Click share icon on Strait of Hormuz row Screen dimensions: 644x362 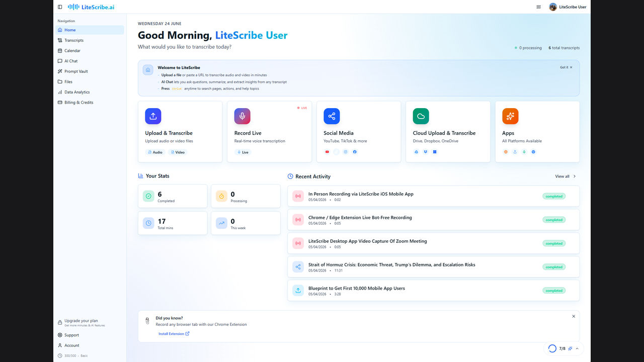pos(298,267)
